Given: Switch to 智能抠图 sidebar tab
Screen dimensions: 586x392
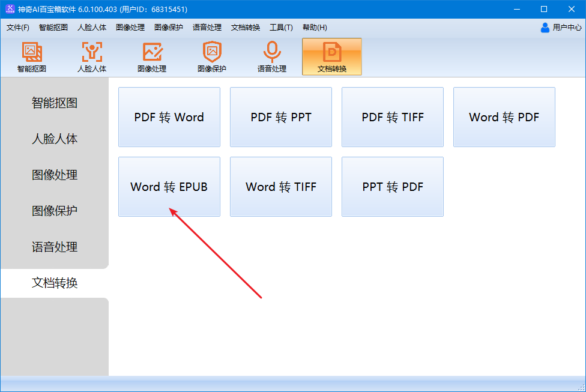Looking at the screenshot, I should [55, 103].
